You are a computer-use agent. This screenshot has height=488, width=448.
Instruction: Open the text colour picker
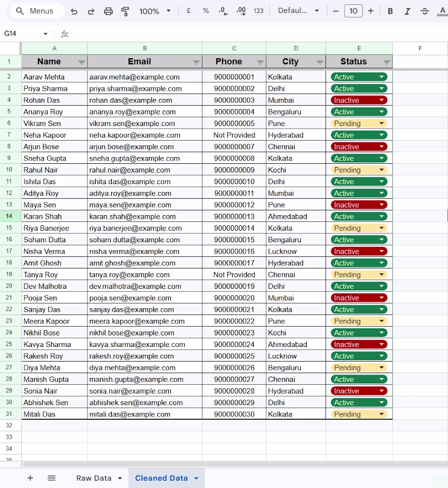click(x=442, y=11)
